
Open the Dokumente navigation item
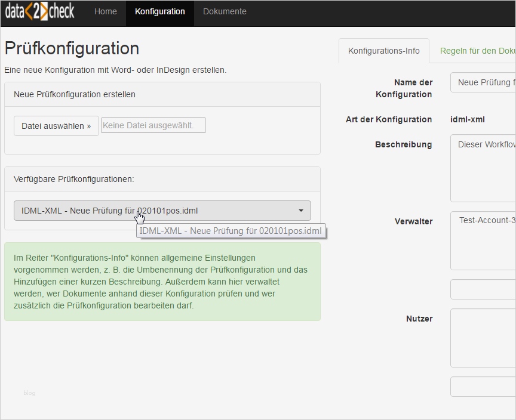(x=225, y=12)
